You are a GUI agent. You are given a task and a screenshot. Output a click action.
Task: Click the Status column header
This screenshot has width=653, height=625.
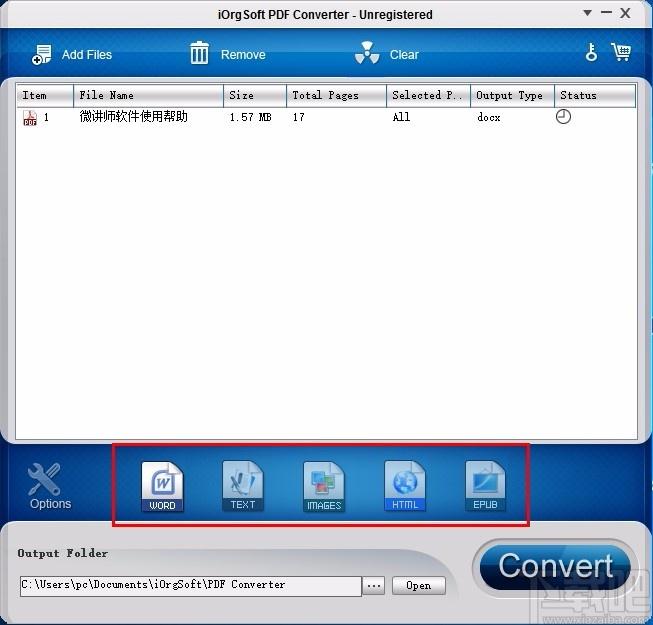pyautogui.click(x=595, y=95)
